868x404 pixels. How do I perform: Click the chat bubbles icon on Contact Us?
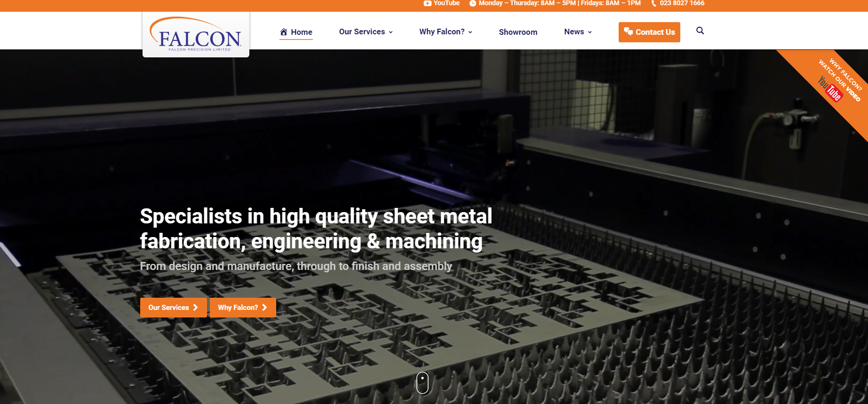[628, 32]
